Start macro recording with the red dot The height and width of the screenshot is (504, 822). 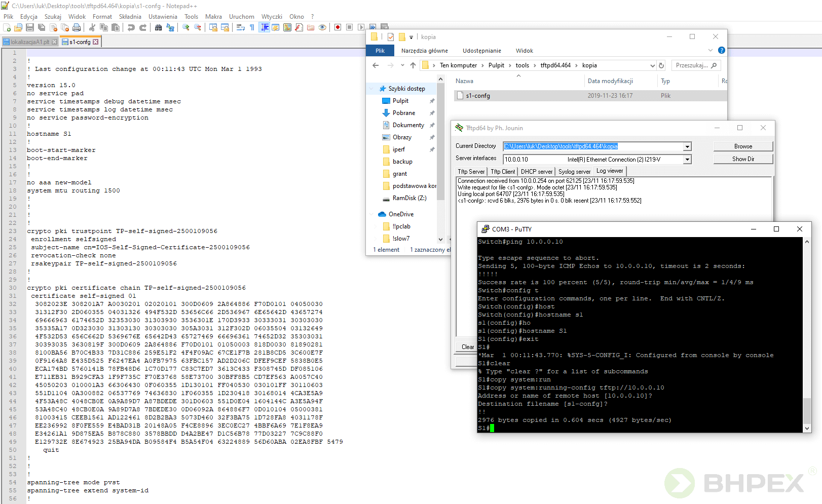[338, 27]
